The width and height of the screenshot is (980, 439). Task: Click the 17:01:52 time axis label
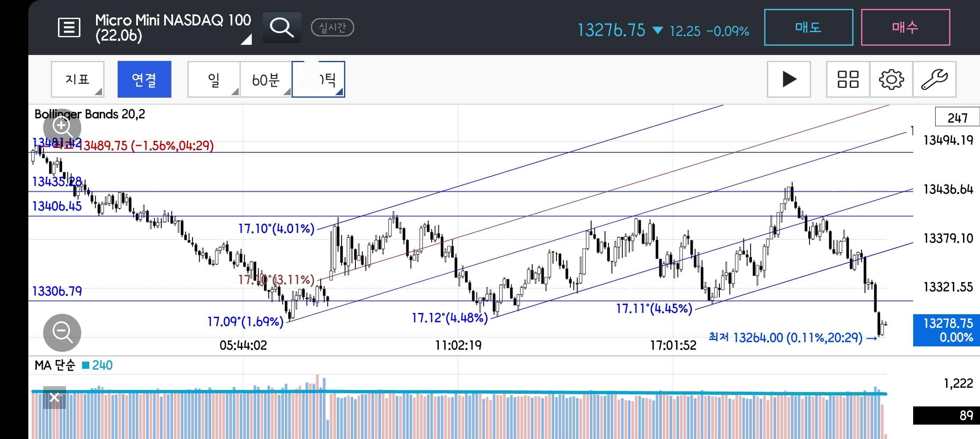(673, 346)
